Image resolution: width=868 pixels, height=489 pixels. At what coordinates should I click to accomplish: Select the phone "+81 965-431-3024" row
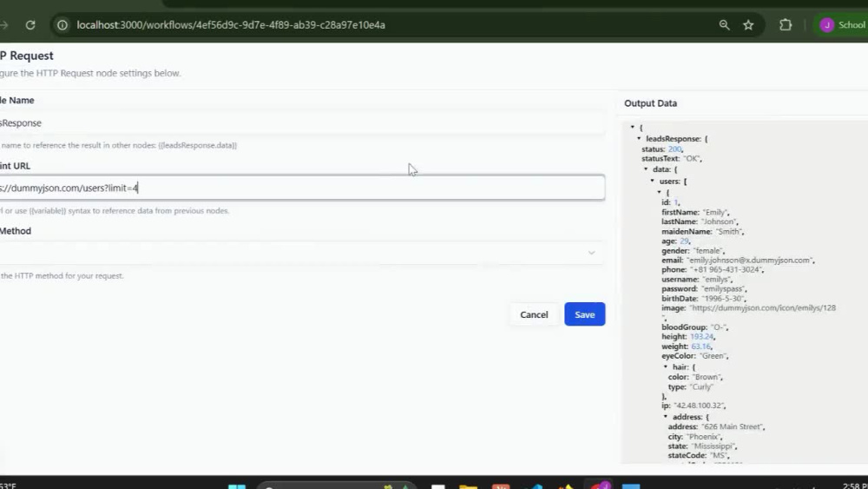pyautogui.click(x=713, y=270)
